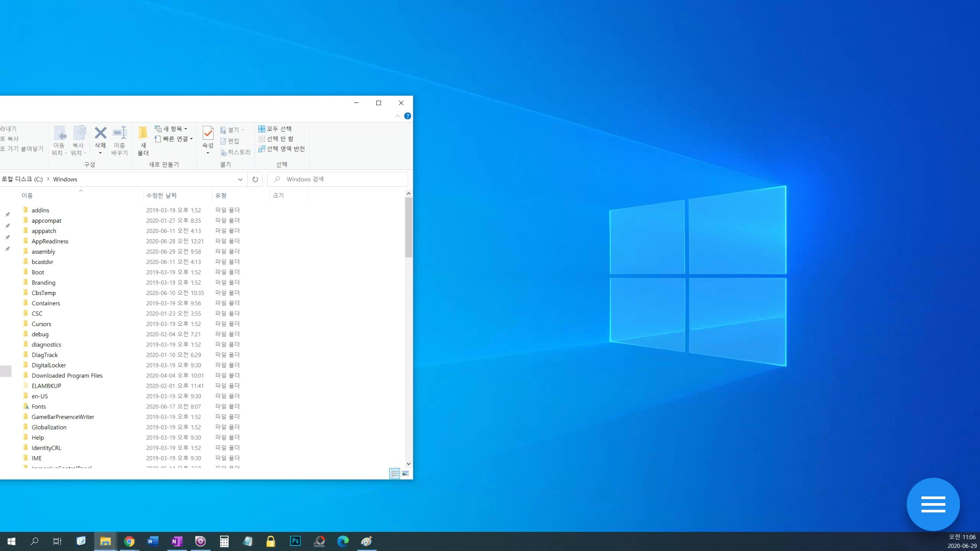Click the round blue hamburger menu button

click(x=933, y=504)
